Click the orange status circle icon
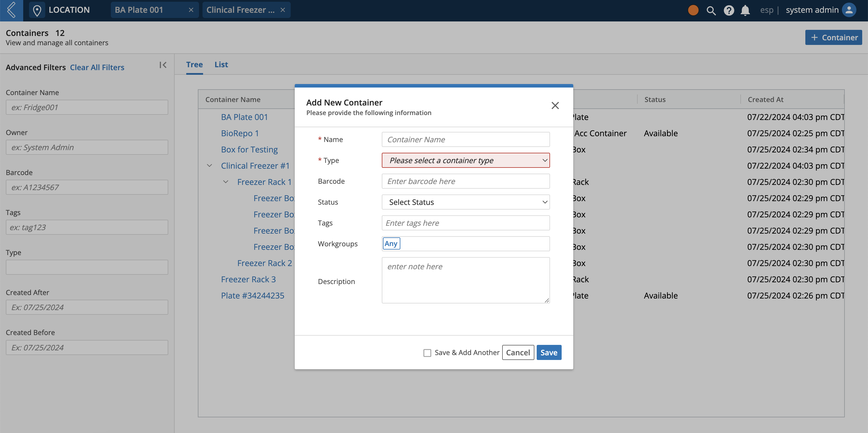868x433 pixels. click(x=693, y=10)
